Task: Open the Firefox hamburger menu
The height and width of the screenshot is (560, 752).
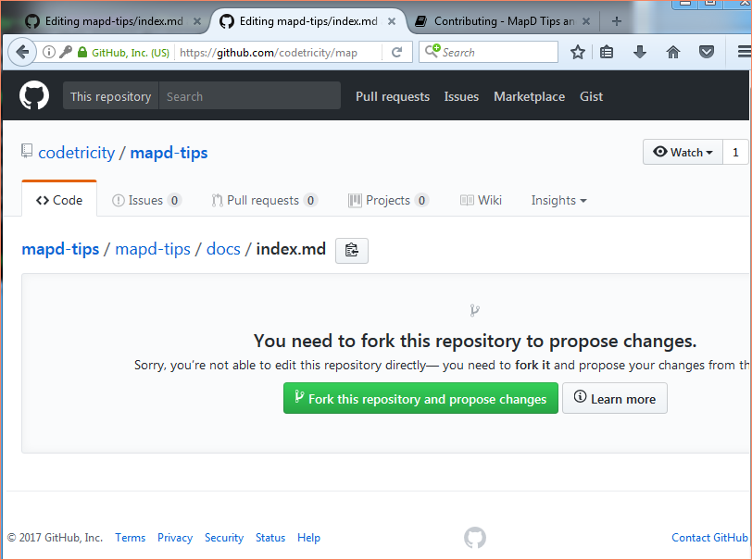Action: 745,52
